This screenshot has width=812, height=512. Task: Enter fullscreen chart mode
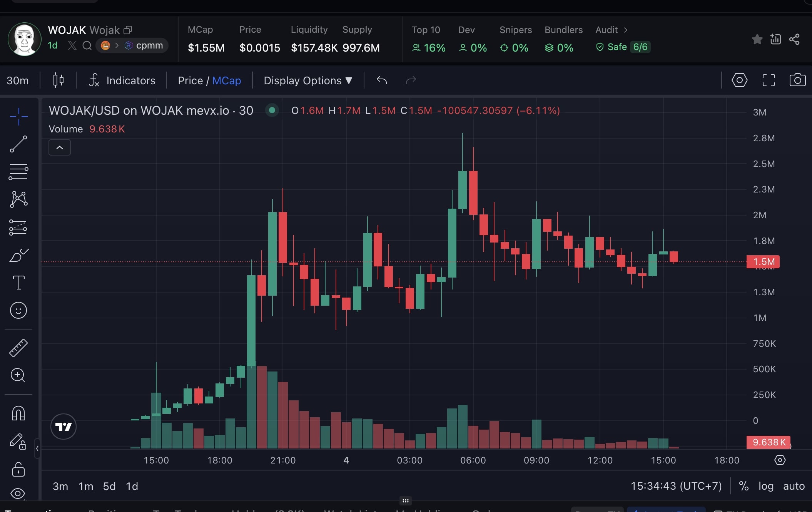pos(769,80)
